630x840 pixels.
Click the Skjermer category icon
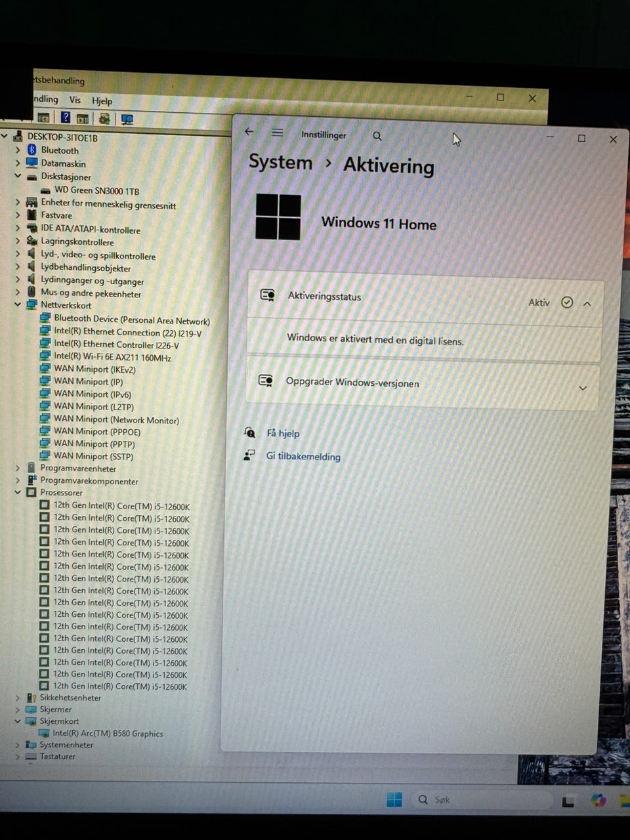[31, 709]
